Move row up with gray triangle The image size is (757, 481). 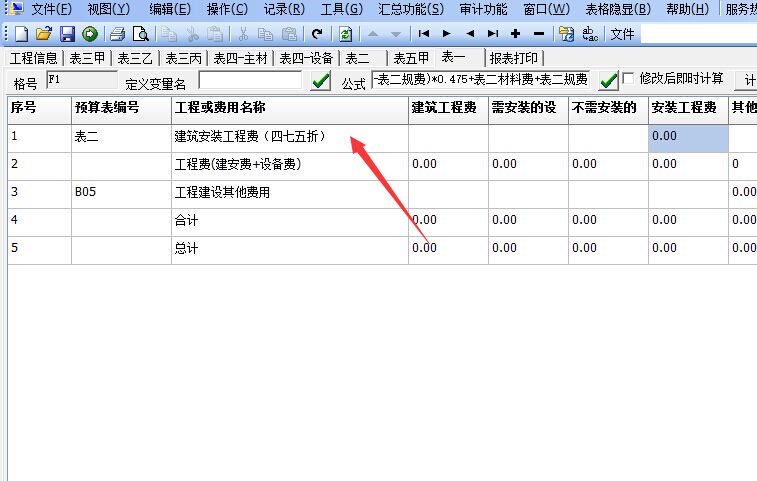(x=373, y=34)
